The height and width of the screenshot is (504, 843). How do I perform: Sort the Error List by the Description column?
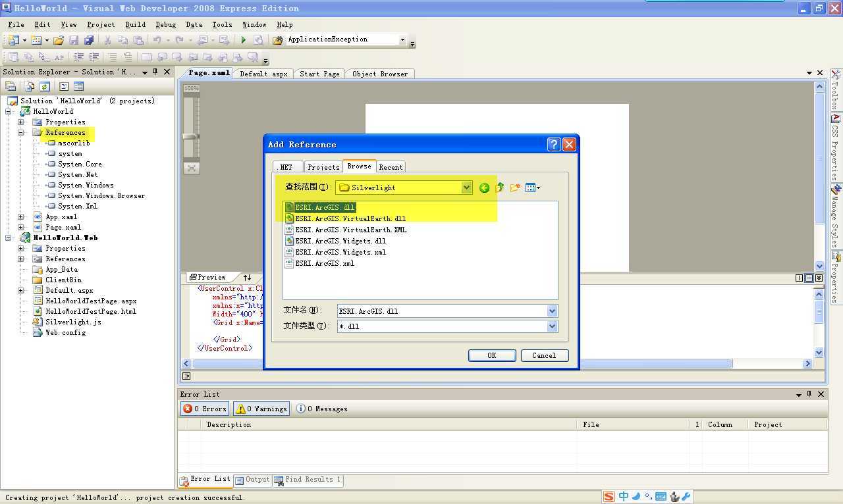point(389,424)
